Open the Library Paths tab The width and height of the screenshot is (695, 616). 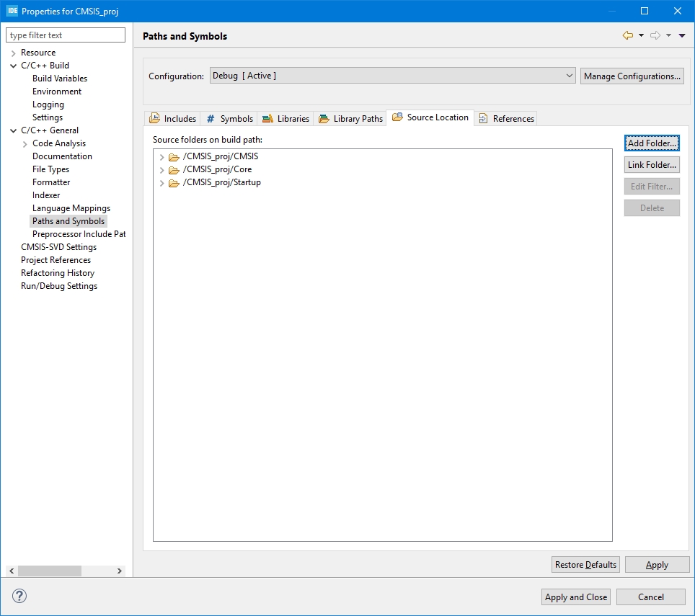pyautogui.click(x=351, y=119)
